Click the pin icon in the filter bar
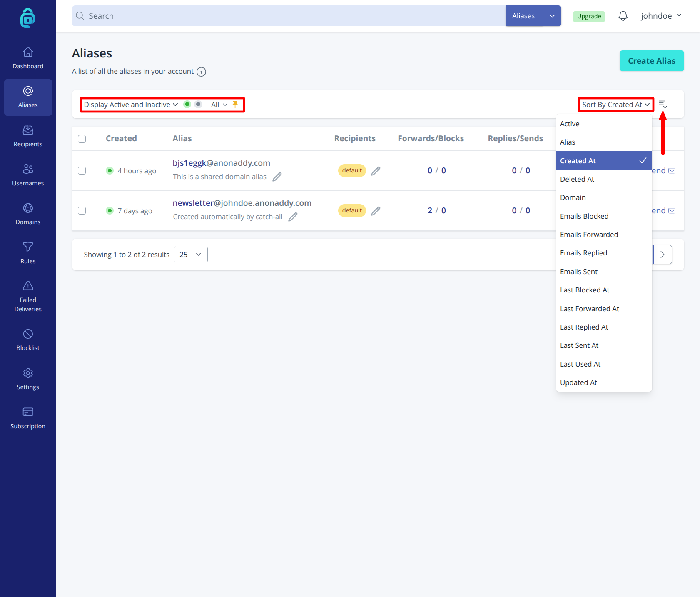The height and width of the screenshot is (597, 700). pos(235,105)
